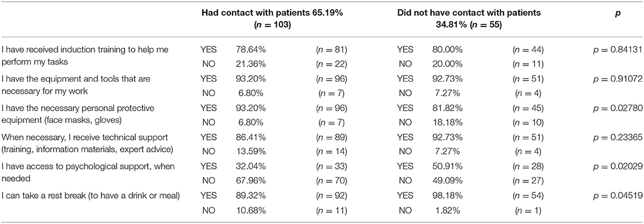Select the (n = 81) cell
Image resolution: width=644 pixels, height=224 pixels.
pos(331,51)
